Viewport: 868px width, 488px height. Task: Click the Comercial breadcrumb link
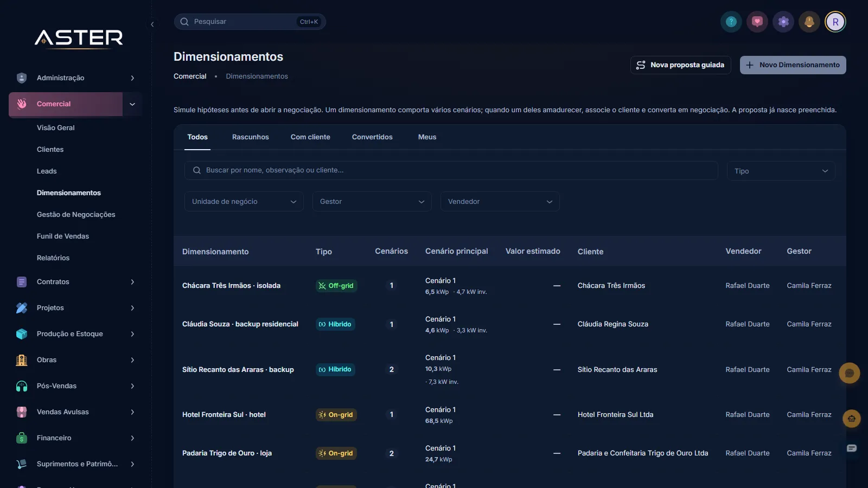[190, 76]
